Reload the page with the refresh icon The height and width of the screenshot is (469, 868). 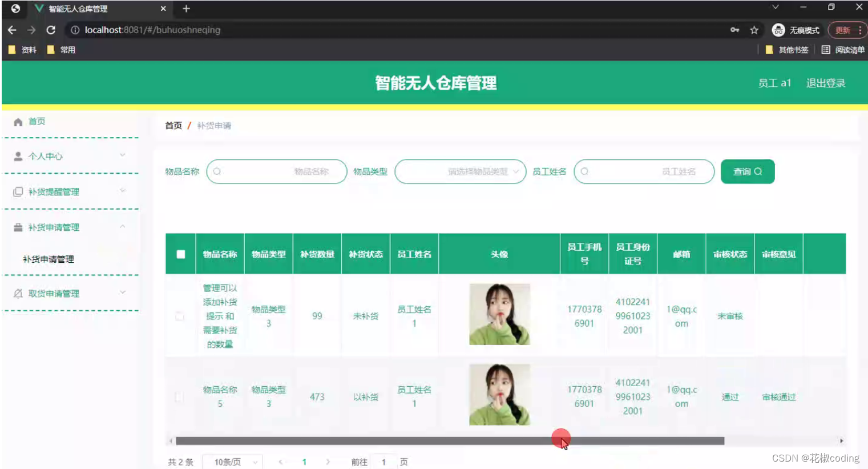[51, 30]
